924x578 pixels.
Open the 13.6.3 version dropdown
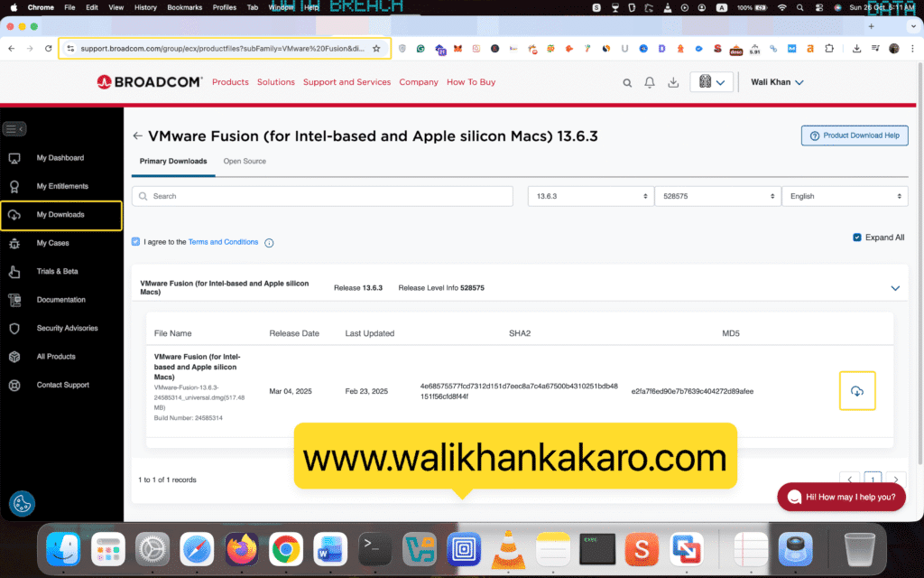tap(593, 196)
